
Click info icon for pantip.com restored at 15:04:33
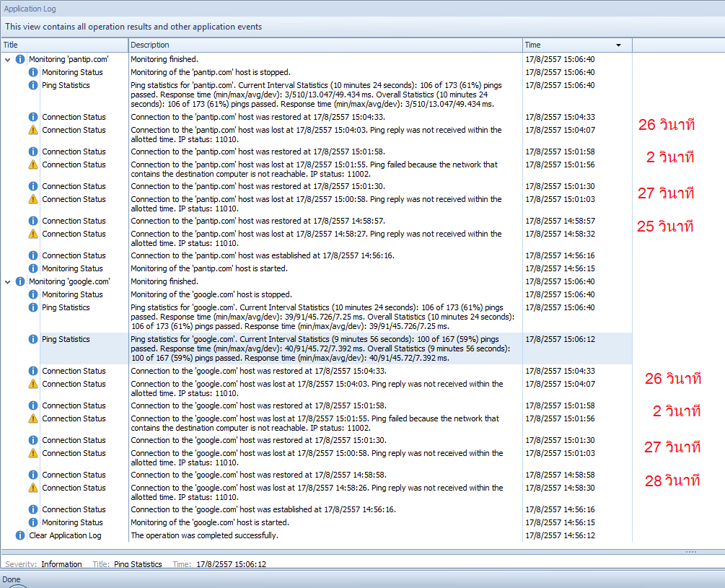(x=33, y=117)
